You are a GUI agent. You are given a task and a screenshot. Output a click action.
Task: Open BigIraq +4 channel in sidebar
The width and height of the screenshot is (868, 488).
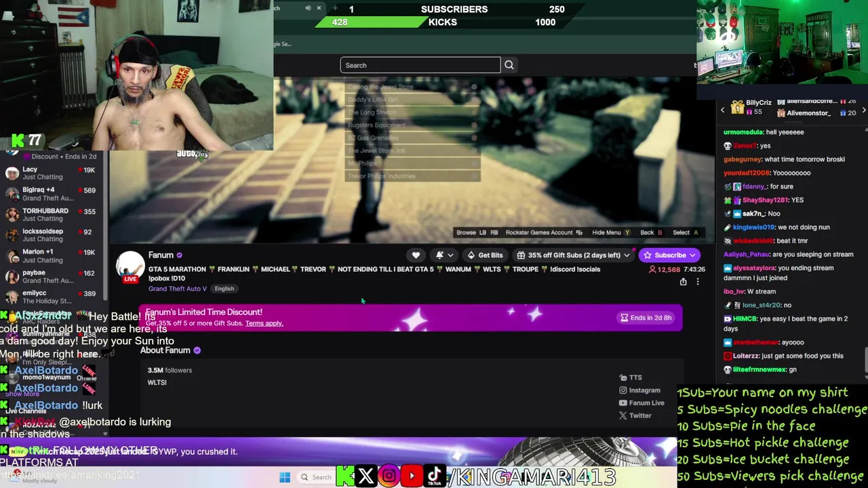tap(51, 194)
